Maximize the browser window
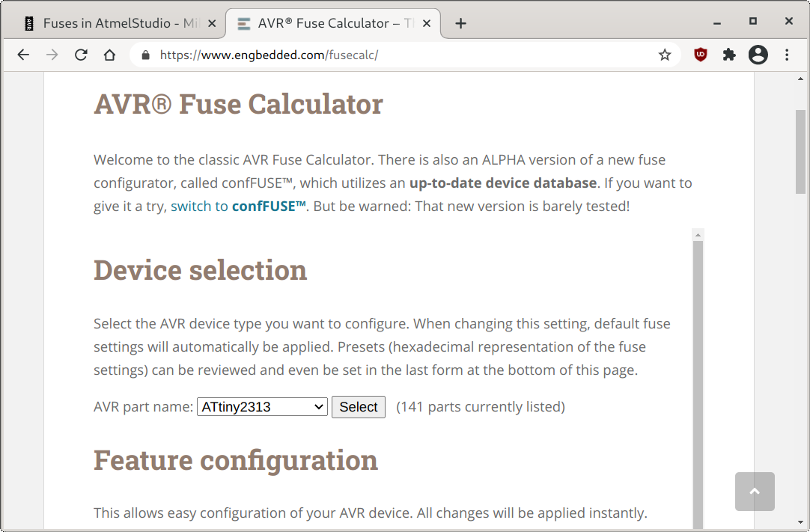810x532 pixels. click(752, 21)
